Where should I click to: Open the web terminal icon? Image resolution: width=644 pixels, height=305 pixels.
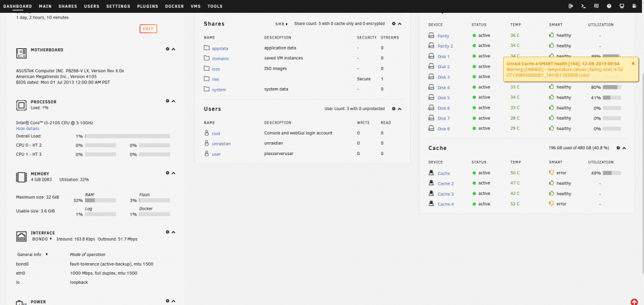coord(583,6)
